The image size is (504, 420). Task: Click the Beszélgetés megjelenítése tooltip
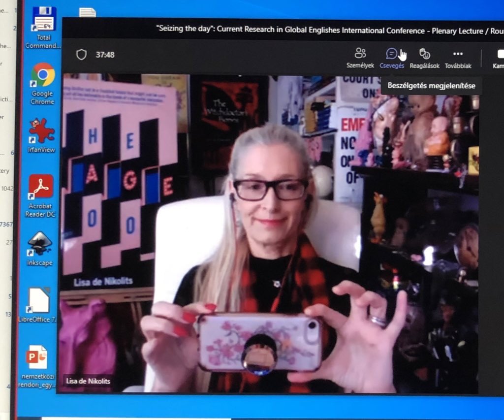(431, 86)
